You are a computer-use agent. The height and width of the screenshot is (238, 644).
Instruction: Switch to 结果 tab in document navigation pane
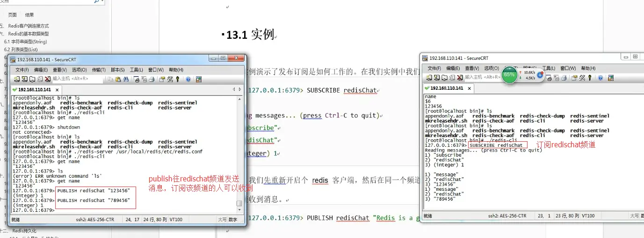(x=29, y=15)
